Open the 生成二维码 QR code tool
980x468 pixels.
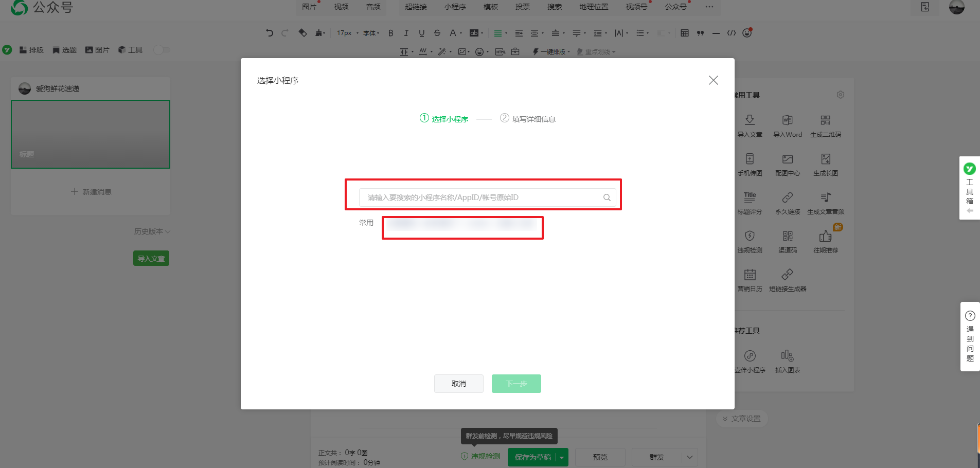(826, 125)
